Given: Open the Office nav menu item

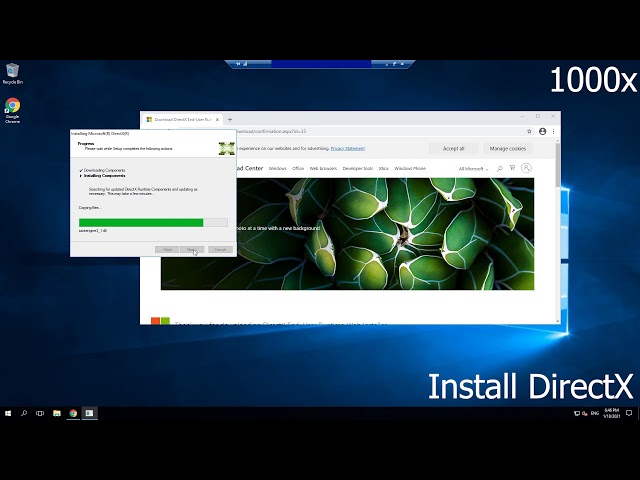Looking at the screenshot, I should point(298,168).
